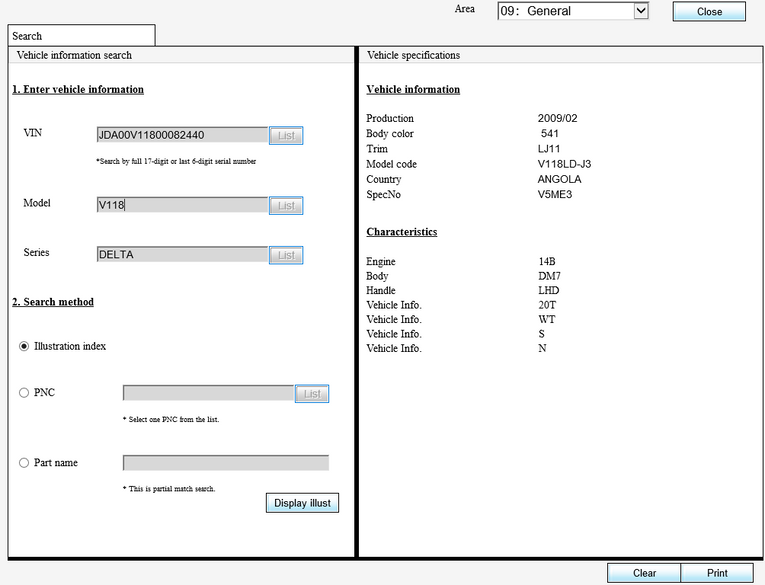Close the search window using Close button
This screenshot has width=765, height=585.
pos(709,12)
